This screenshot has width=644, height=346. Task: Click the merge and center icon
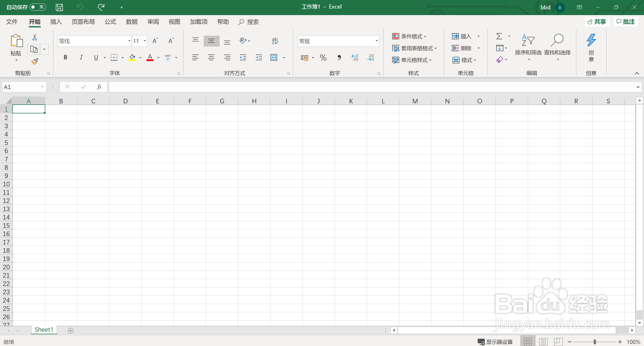(274, 57)
